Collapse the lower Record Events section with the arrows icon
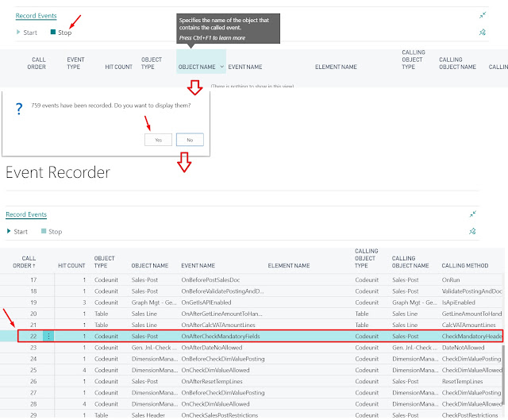This screenshot has height=420, width=508. coord(473,214)
